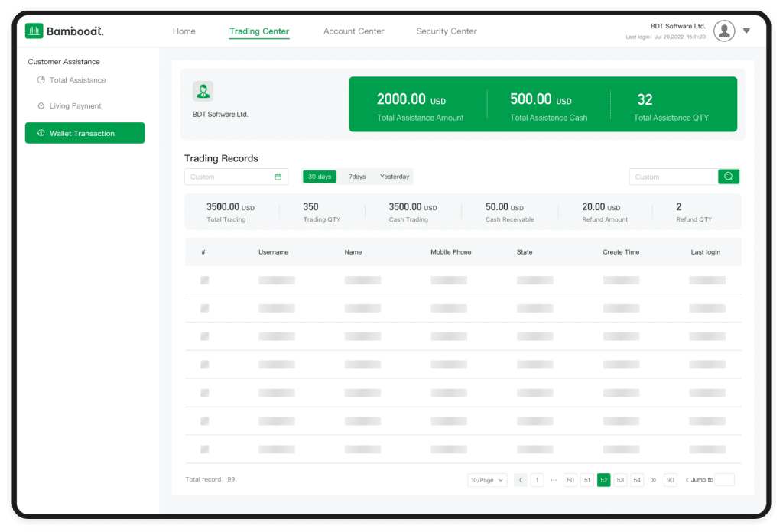Click the user avatar icon

point(723,31)
